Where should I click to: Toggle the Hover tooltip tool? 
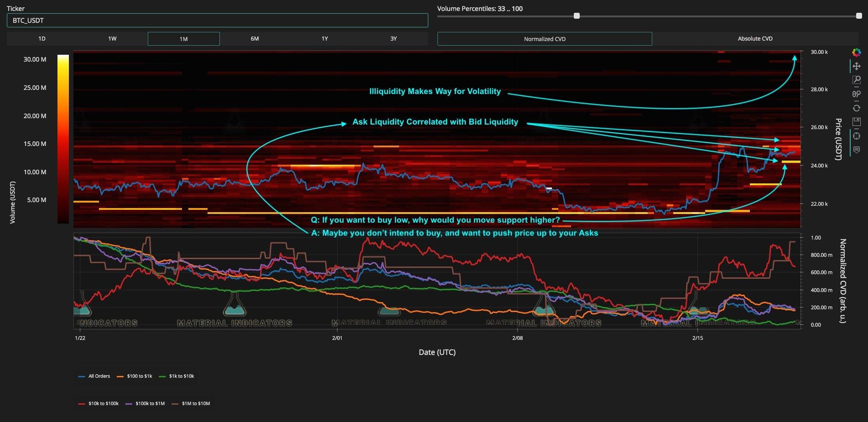pos(856,150)
